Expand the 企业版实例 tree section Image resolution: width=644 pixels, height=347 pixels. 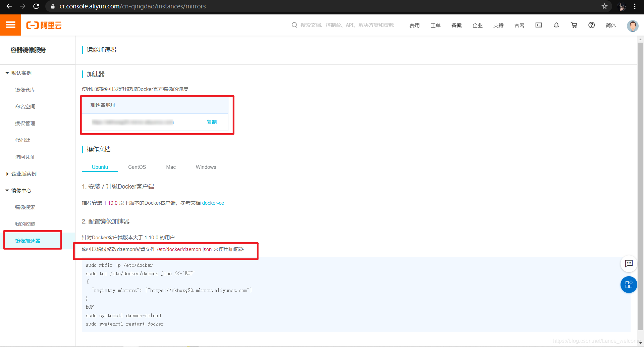(7, 173)
